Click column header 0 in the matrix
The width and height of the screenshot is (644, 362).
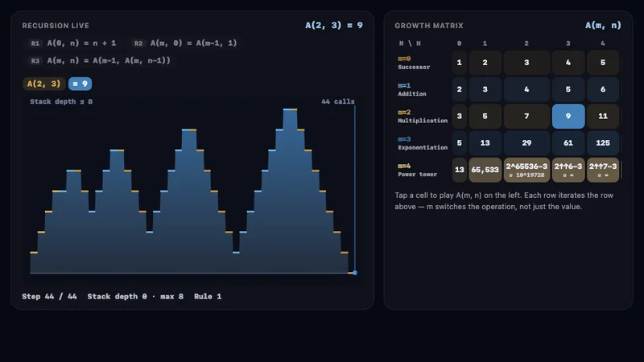tap(459, 43)
